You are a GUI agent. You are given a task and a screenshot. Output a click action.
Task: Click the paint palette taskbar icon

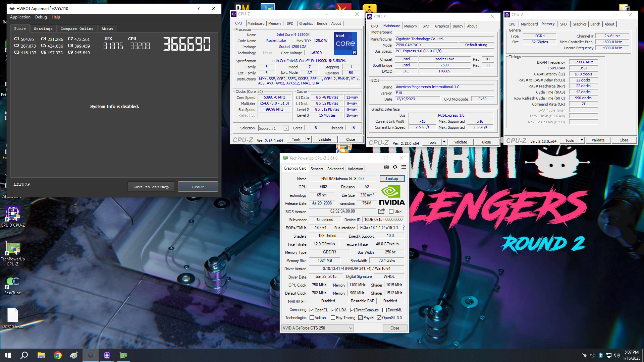[x=74, y=355]
